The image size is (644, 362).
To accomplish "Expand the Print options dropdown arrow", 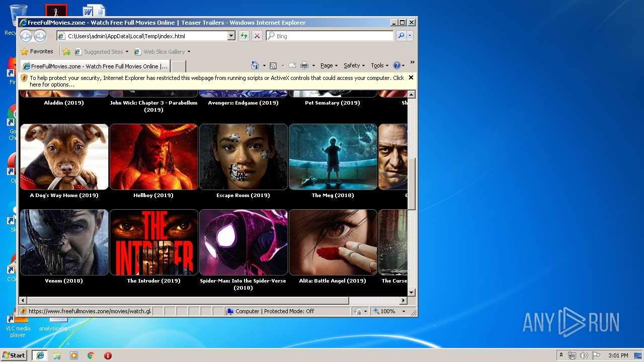I will (x=313, y=65).
